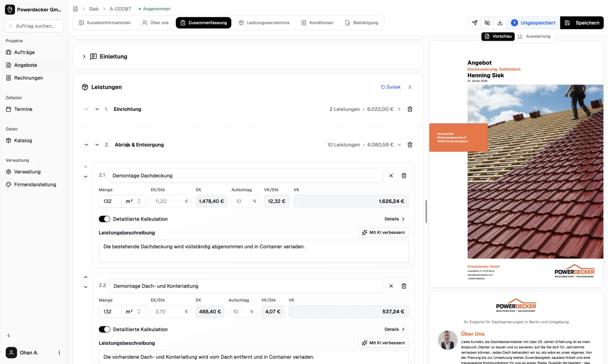Open Aufträge in the sidebar
This screenshot has width=608, height=364.
(34, 52)
